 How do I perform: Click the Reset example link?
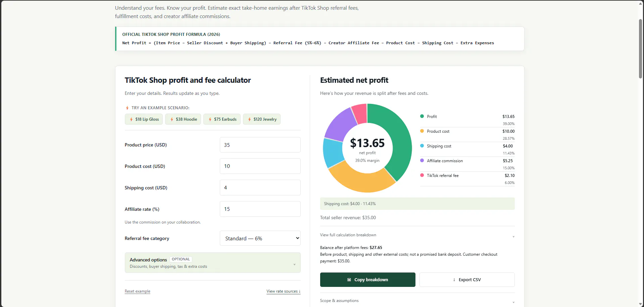click(x=138, y=291)
